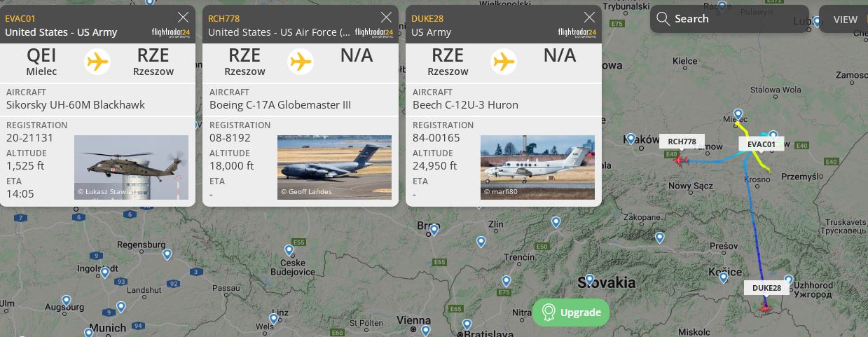Click the airport pin near Uzhhorod
The image size is (868, 337).
click(788, 281)
